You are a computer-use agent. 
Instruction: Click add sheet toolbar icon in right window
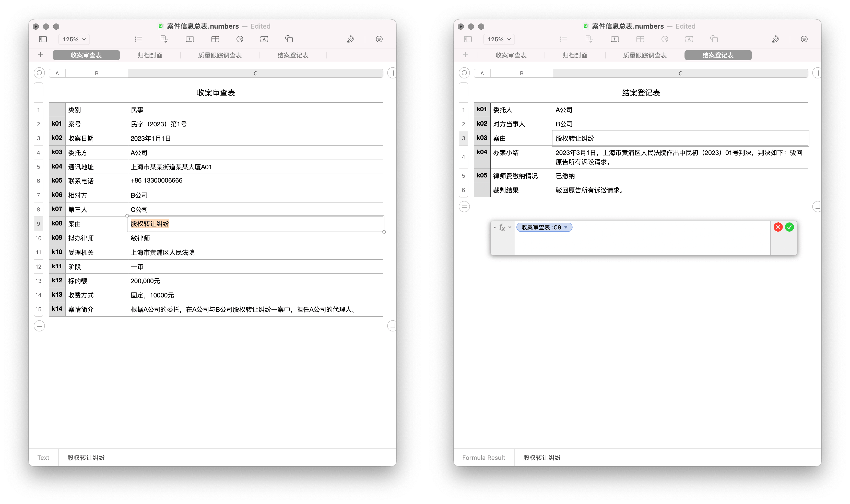tap(615, 39)
